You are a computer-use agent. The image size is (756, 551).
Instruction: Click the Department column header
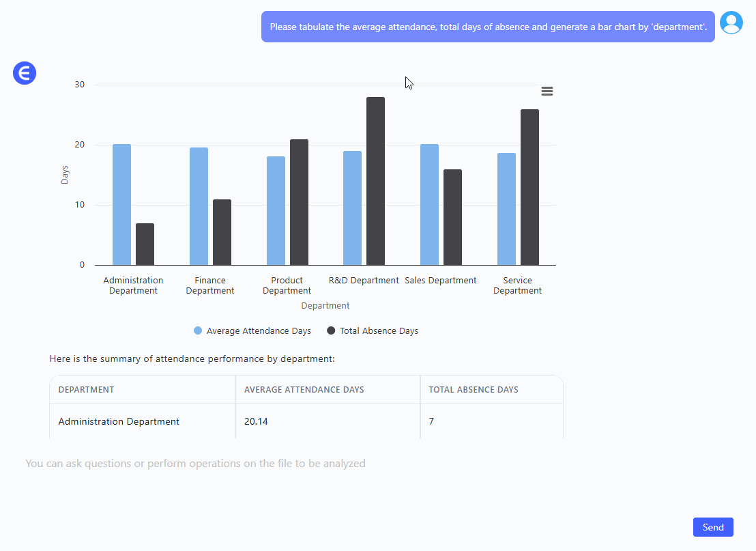[x=87, y=390]
